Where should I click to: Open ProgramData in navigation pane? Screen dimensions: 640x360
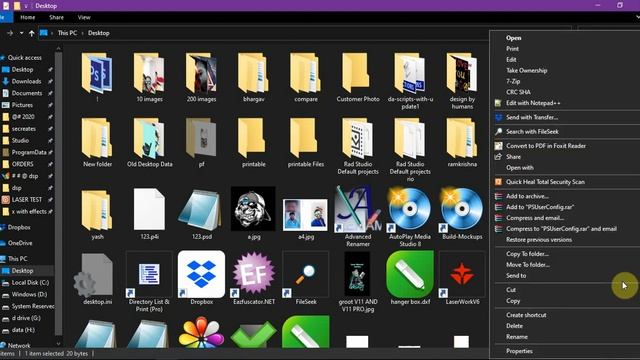tap(29, 152)
